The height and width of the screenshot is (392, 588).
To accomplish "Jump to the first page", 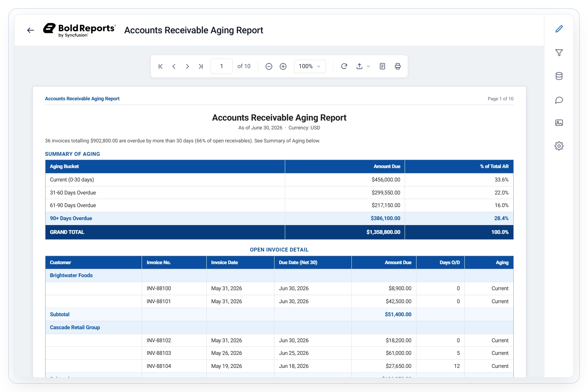I will point(160,66).
